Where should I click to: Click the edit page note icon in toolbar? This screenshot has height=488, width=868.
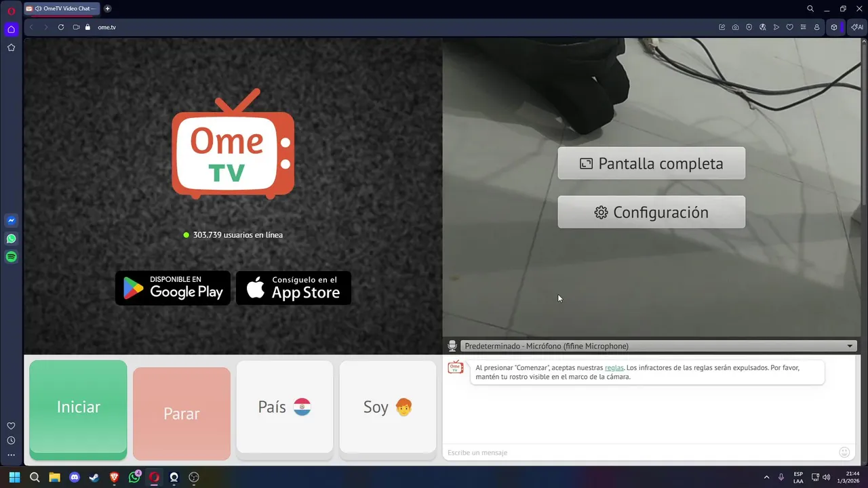[722, 27]
